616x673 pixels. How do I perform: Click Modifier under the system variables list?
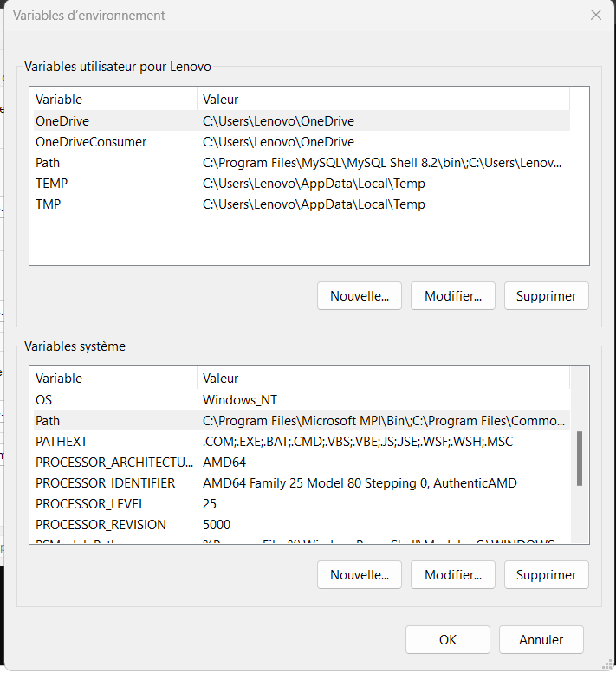click(x=452, y=575)
